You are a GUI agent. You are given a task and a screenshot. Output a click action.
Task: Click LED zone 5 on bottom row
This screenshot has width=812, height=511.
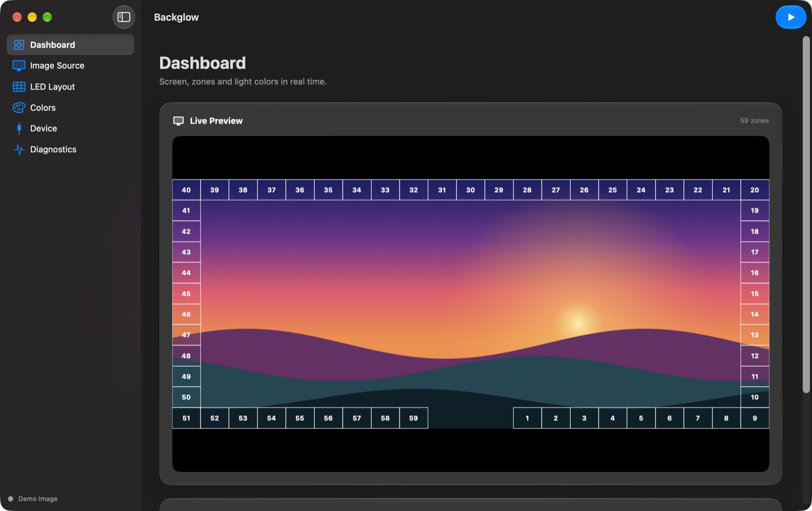coord(641,418)
